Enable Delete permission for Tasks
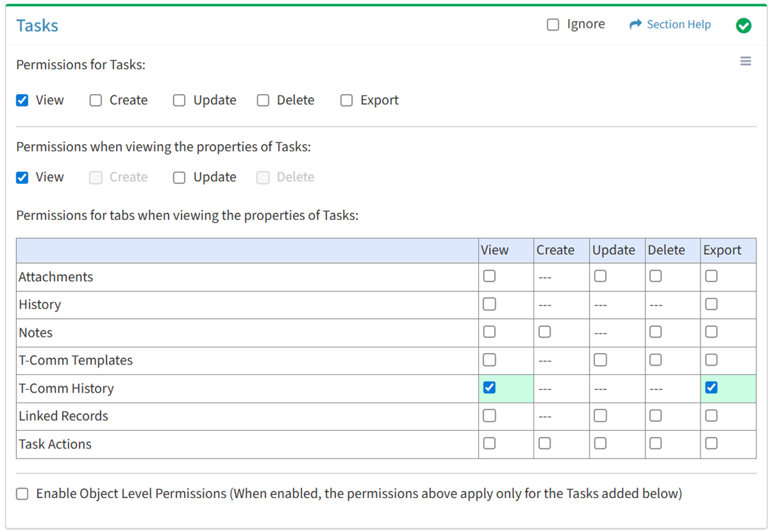This screenshot has width=772, height=532. click(263, 100)
